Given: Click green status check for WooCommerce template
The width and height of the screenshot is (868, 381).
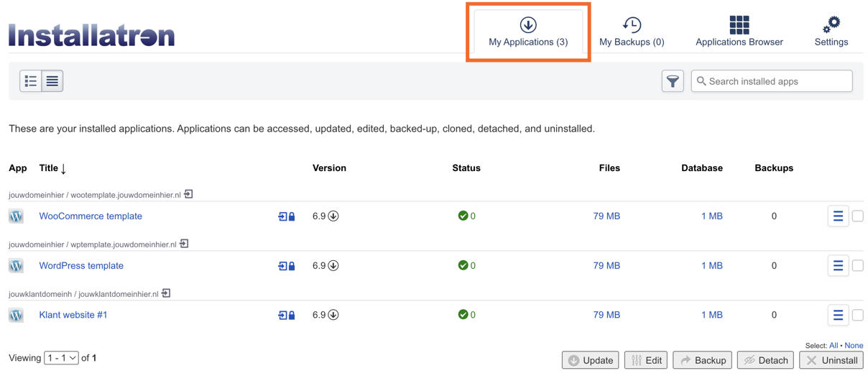Looking at the screenshot, I should (463, 216).
